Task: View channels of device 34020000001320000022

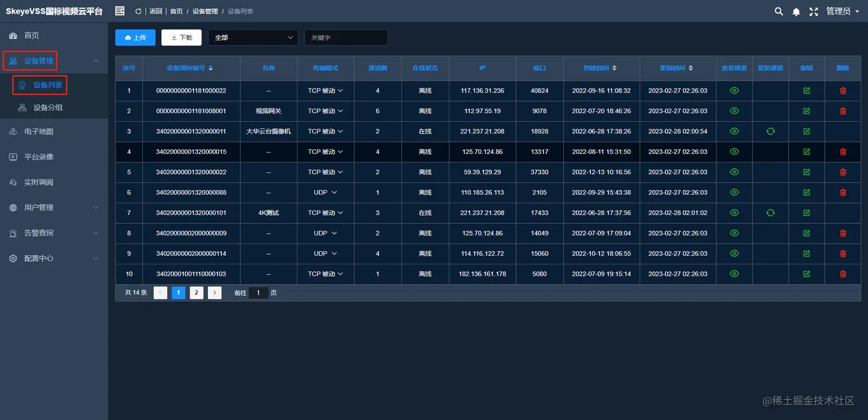Action: coord(734,172)
